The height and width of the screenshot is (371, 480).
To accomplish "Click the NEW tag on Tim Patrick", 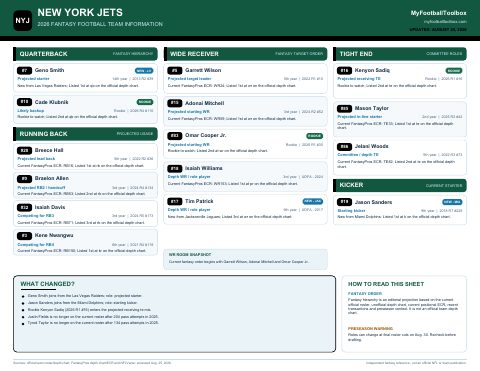I will click(x=313, y=201).
